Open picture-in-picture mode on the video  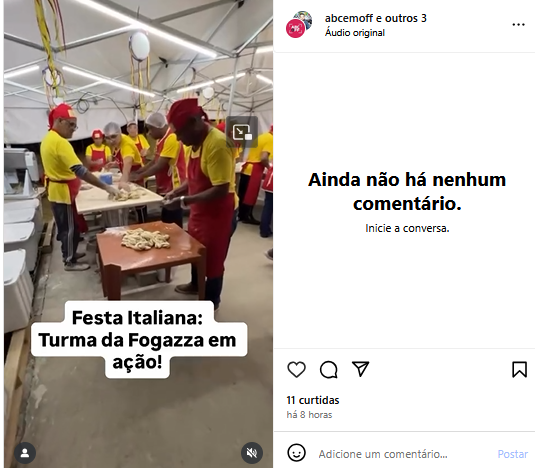click(x=242, y=132)
